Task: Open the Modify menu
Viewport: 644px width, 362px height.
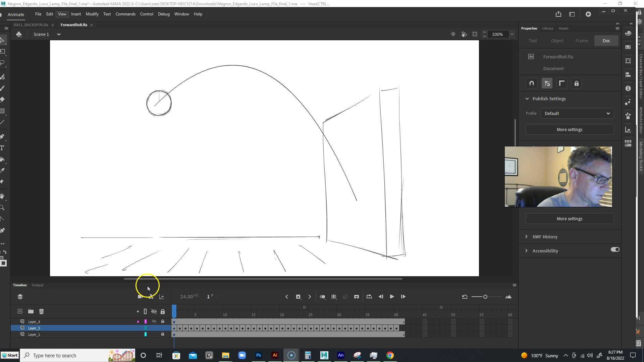Action: 92,14
